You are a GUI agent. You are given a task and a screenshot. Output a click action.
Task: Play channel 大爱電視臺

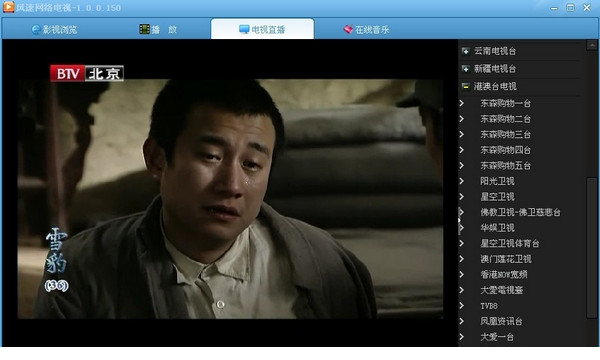click(502, 290)
